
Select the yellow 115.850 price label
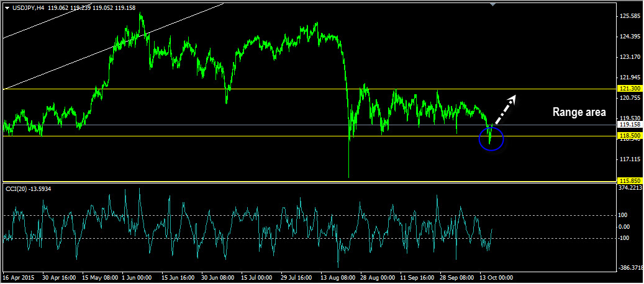coord(630,180)
